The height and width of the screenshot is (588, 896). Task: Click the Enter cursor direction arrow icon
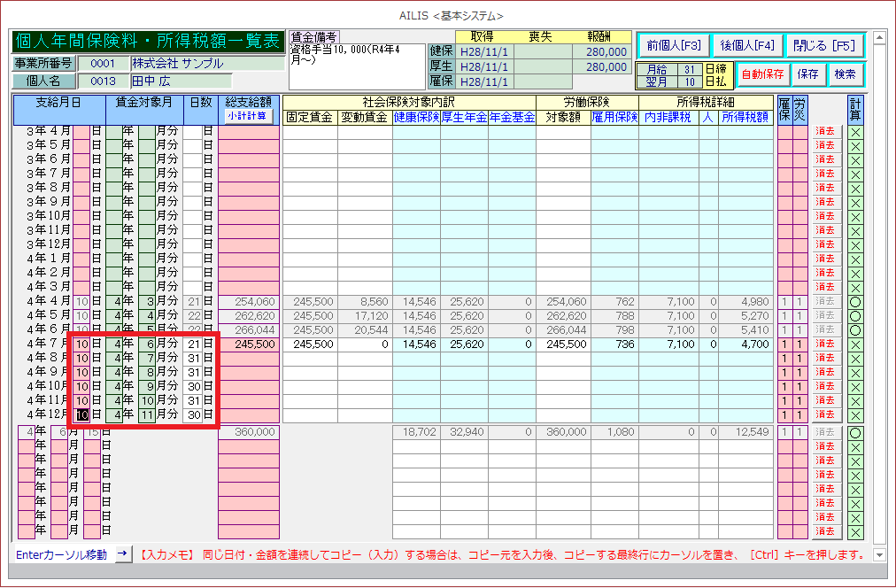pyautogui.click(x=124, y=554)
